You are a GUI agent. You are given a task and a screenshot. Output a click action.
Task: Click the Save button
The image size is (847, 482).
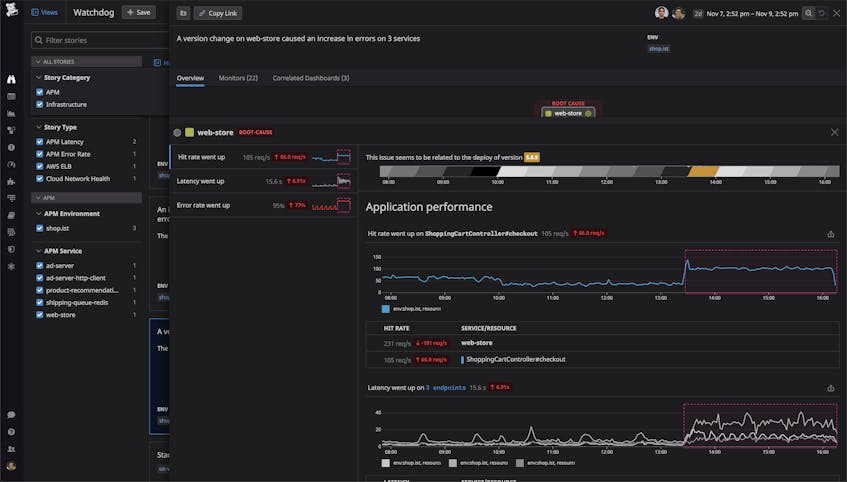pos(139,12)
